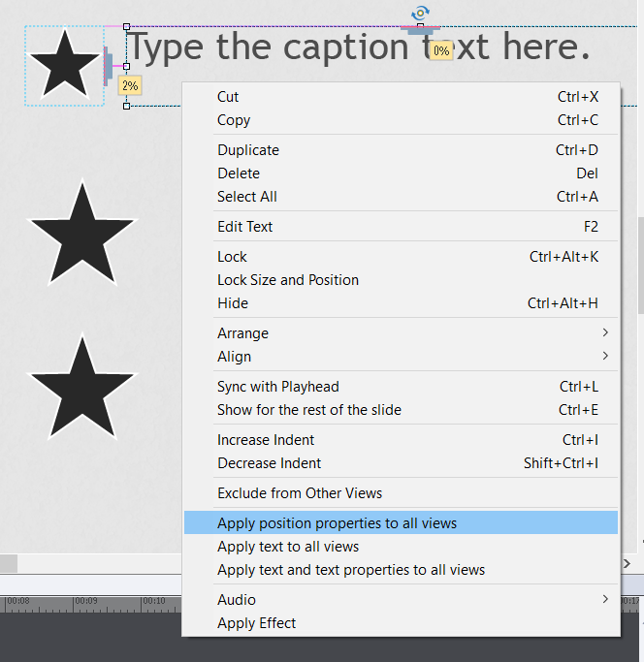Select the middle star shape
644x662 pixels.
[x=82, y=236]
